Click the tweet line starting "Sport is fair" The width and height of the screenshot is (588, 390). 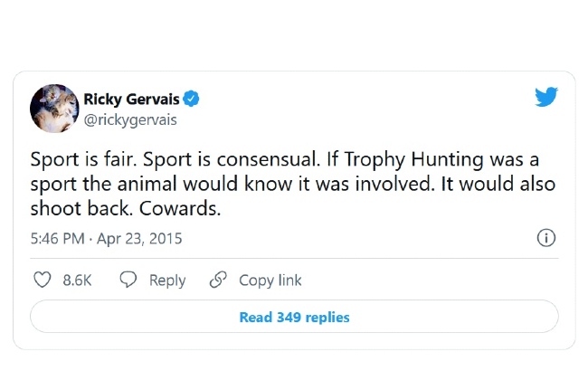(285, 159)
